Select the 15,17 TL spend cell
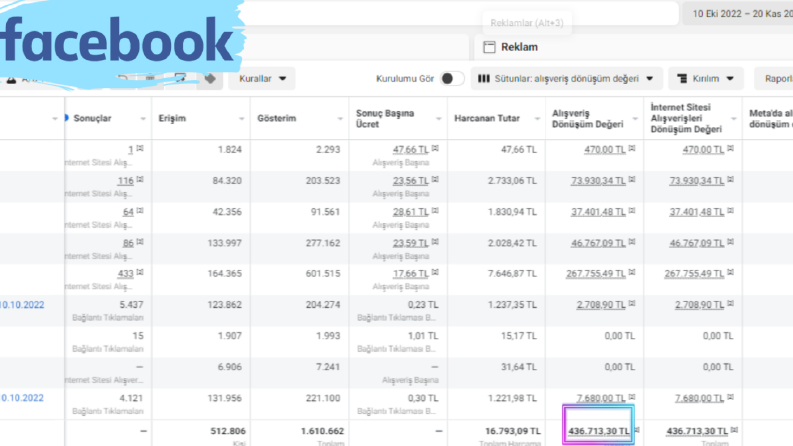The height and width of the screenshot is (446, 793). (x=519, y=336)
